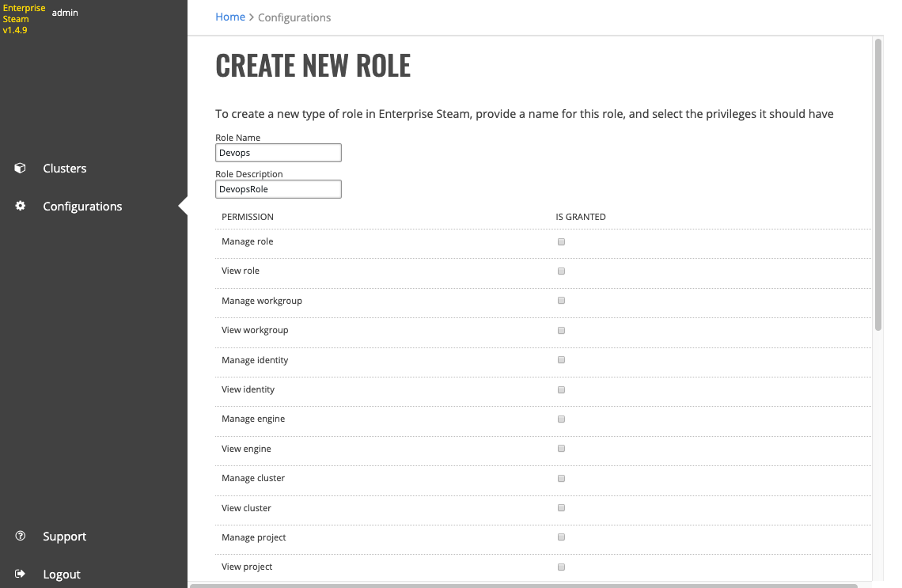
Task: Grant the View role permission
Action: 561,271
